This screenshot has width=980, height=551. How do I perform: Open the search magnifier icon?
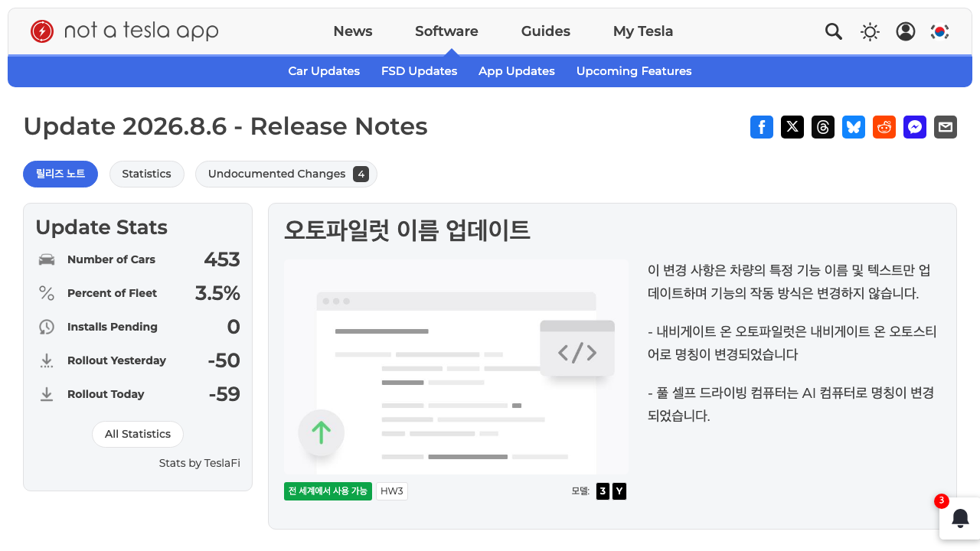coord(834,31)
